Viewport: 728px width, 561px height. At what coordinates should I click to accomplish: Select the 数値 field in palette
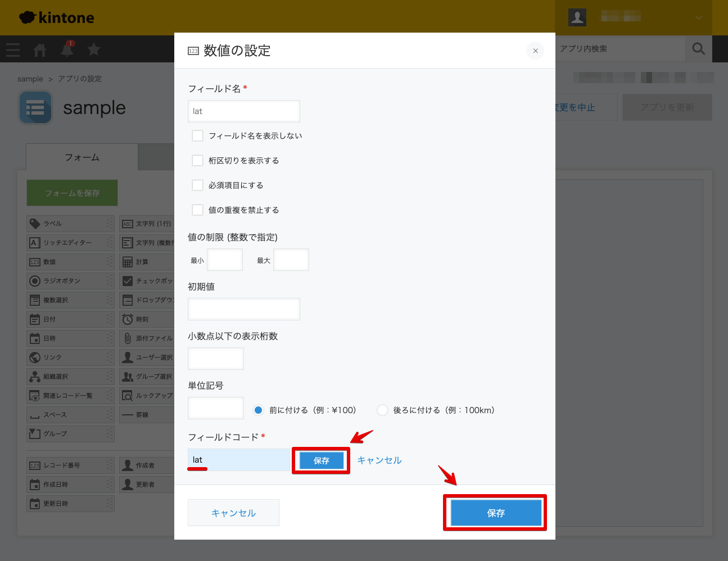click(x=70, y=262)
